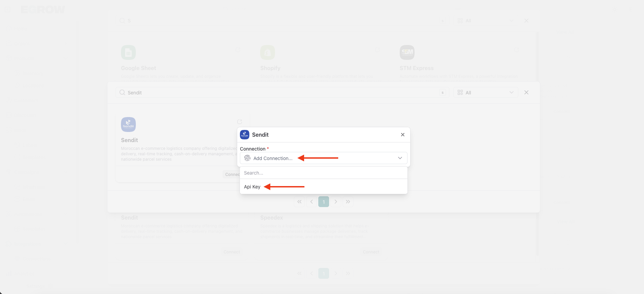This screenshot has height=294, width=644.
Task: Click the Google Sheet app icon
Action: (x=128, y=52)
